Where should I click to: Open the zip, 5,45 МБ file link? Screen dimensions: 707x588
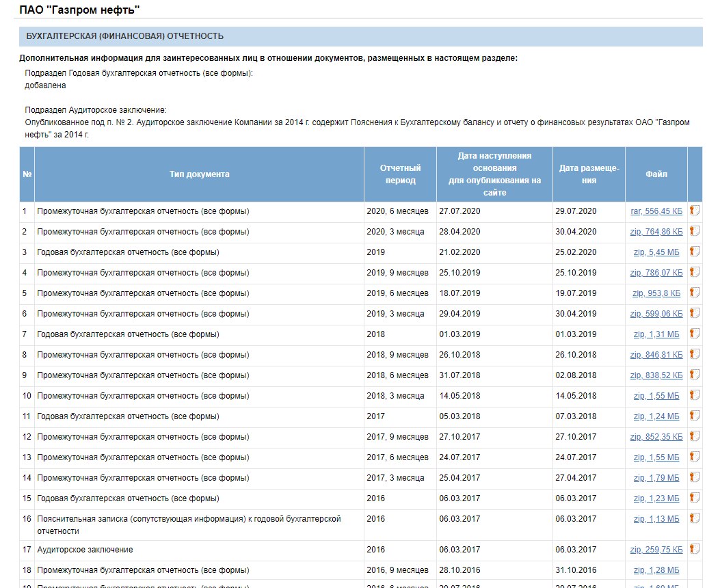[656, 252]
